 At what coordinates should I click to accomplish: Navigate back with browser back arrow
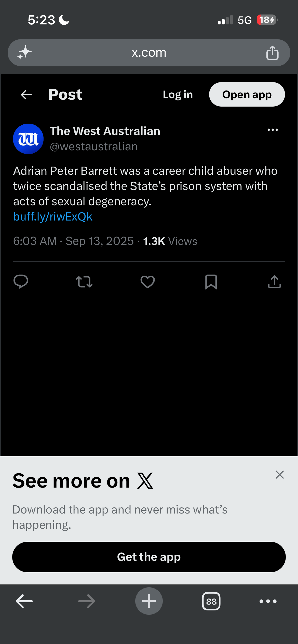[24, 601]
